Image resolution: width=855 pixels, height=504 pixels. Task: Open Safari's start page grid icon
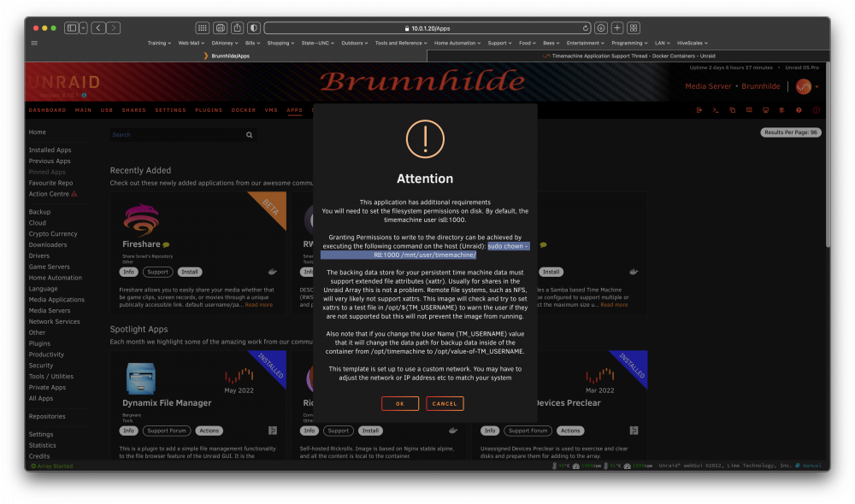pyautogui.click(x=203, y=28)
